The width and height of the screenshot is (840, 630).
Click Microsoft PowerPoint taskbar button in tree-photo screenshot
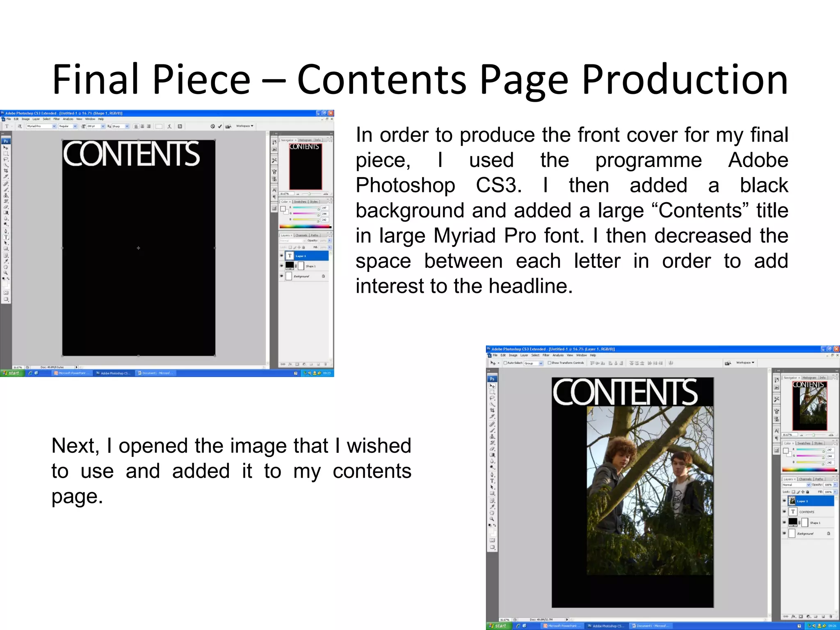[x=562, y=626]
